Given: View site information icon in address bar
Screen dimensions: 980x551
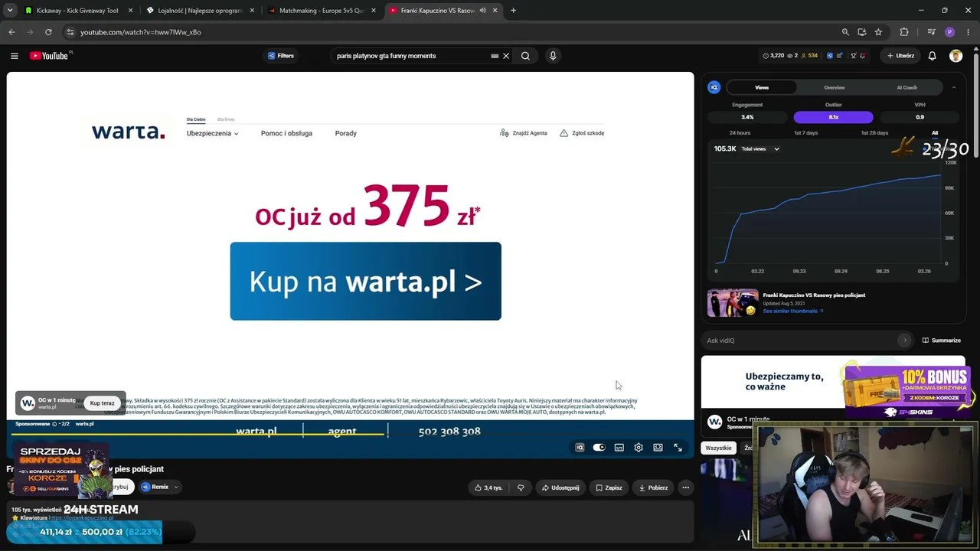Looking at the screenshot, I should click(70, 32).
